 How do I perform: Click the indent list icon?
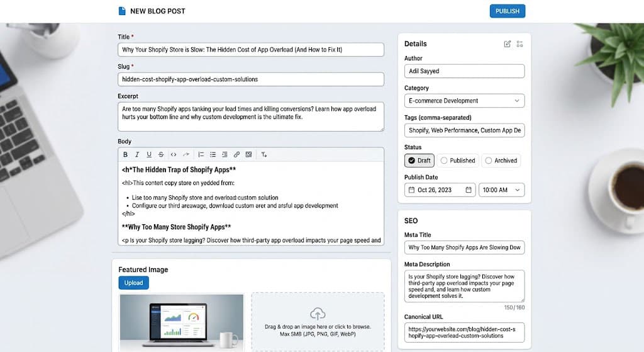coord(225,155)
